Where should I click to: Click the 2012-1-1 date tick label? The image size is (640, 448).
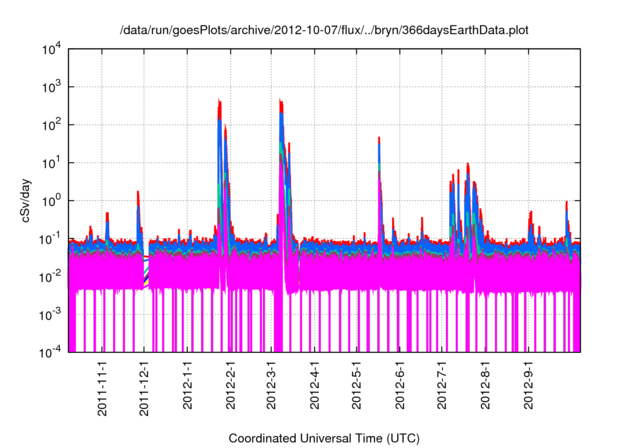tap(188, 386)
